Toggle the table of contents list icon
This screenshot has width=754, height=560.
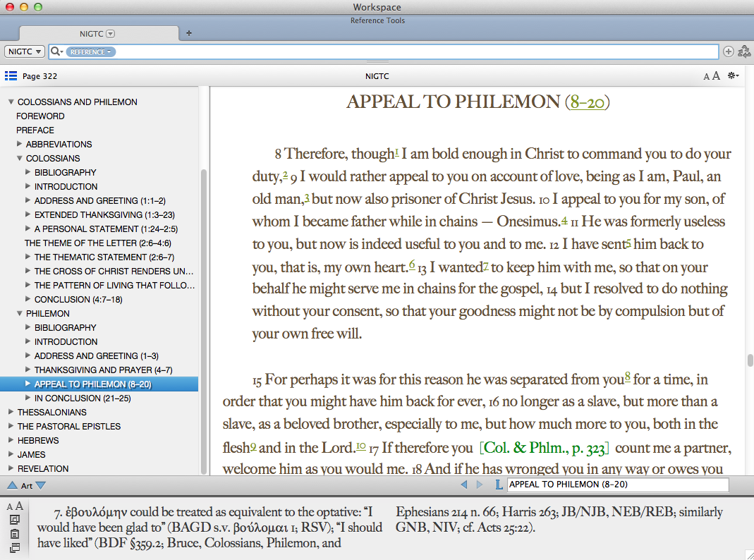(11, 76)
